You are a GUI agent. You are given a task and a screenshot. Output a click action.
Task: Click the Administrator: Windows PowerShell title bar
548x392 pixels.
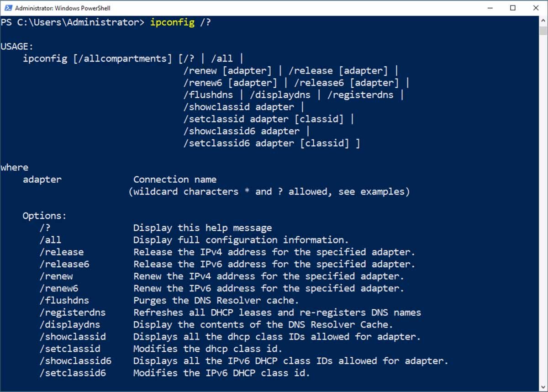tap(64, 8)
